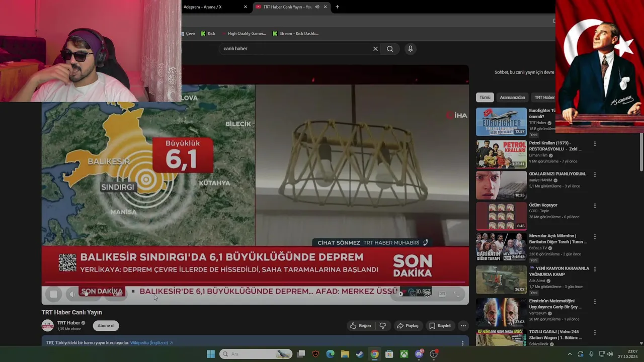Mute the video player volume icon

point(72,294)
